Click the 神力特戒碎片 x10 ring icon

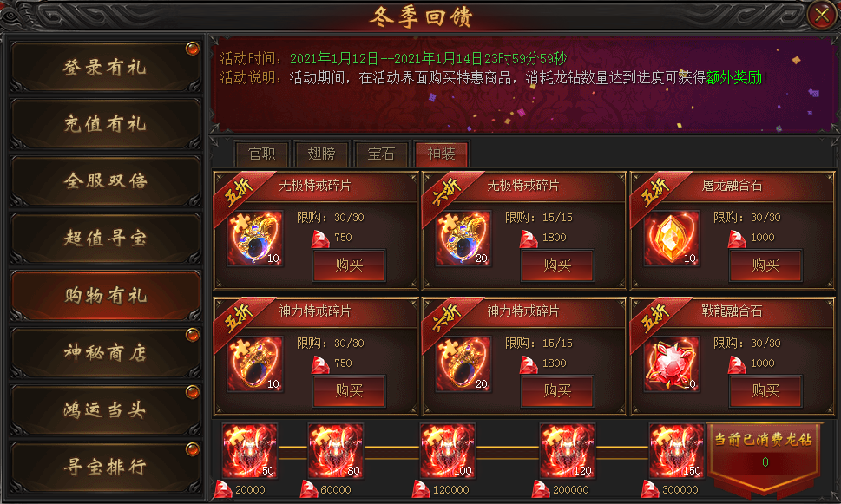click(x=255, y=364)
